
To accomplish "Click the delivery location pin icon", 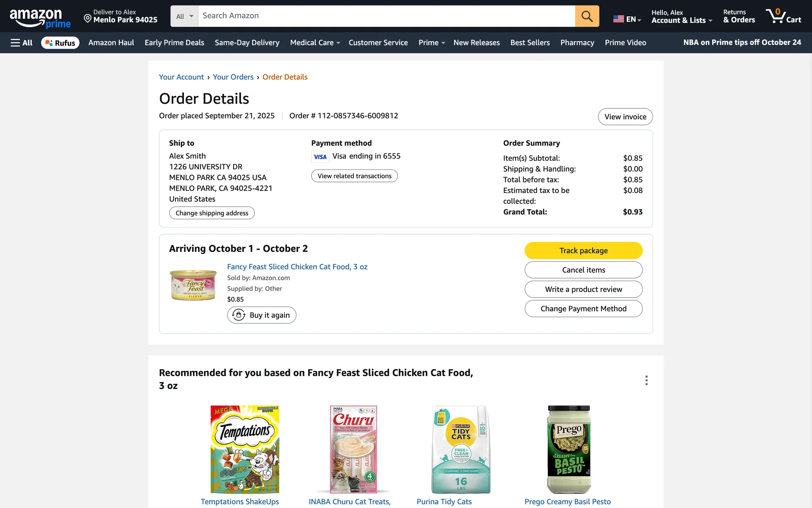I will tap(88, 18).
